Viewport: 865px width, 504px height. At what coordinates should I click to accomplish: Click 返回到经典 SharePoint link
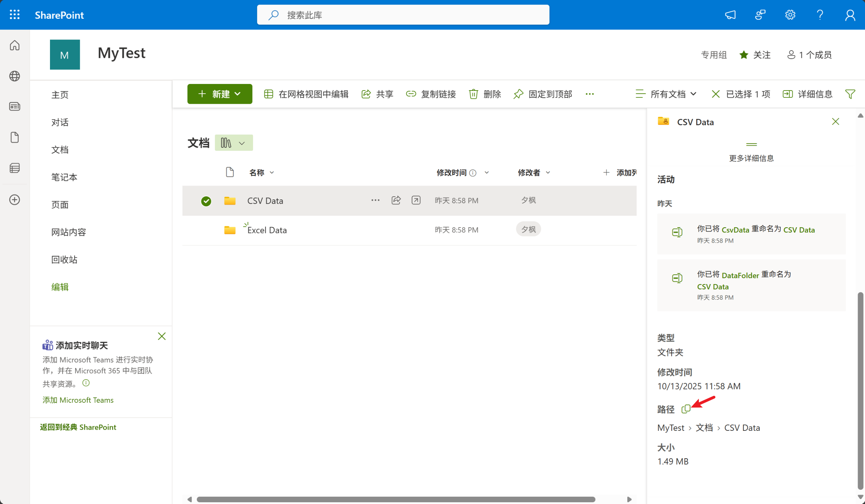pos(78,427)
